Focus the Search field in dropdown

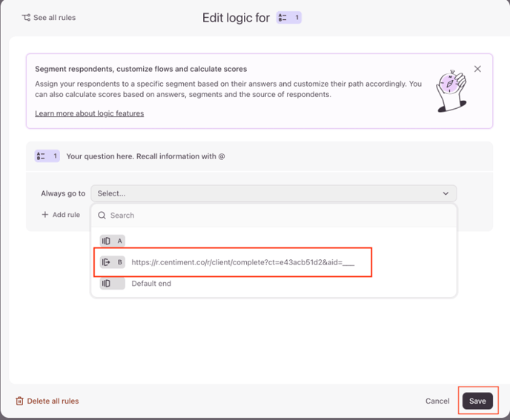(274, 216)
